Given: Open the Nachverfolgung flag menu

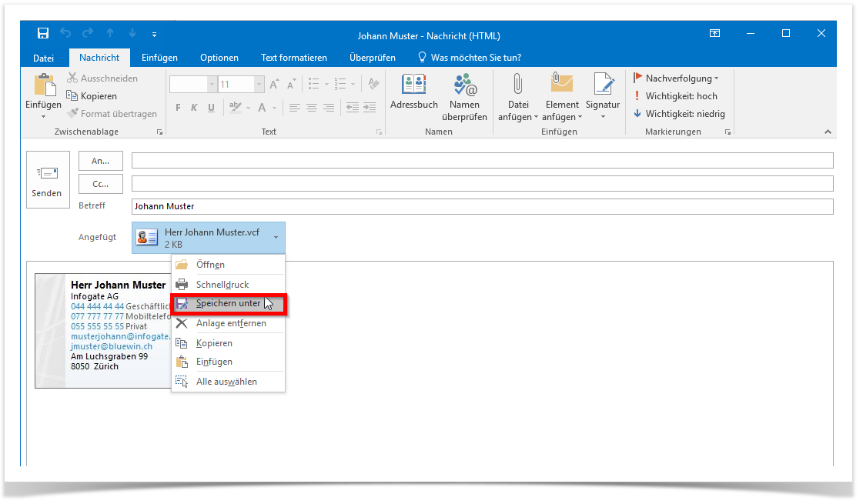Looking at the screenshot, I should (676, 78).
